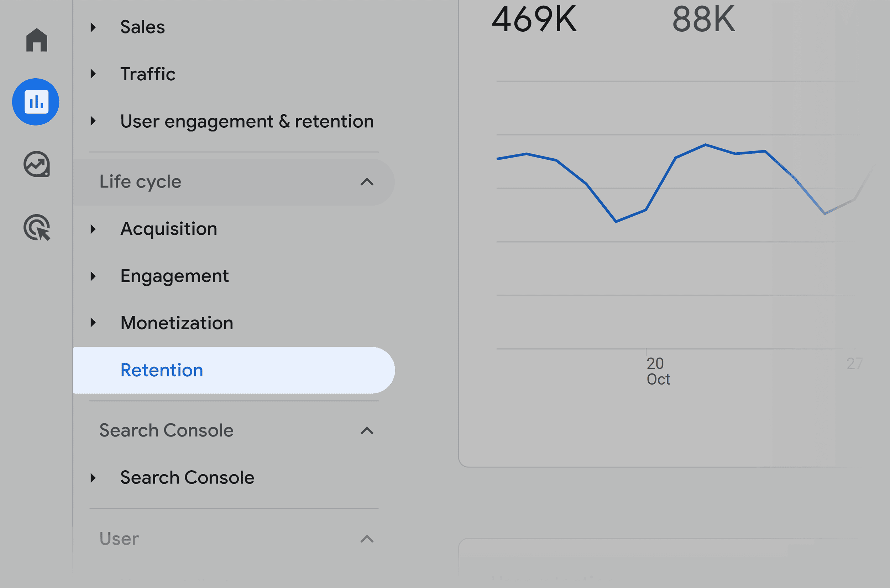Viewport: 890px width, 588px height.
Task: Expand the Search Console report arrow
Action: [x=93, y=478]
